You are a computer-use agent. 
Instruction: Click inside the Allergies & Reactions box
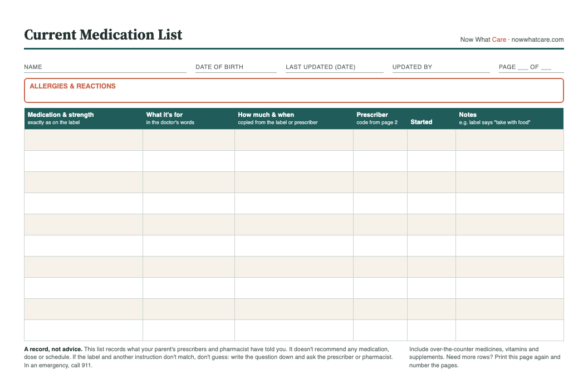pyautogui.click(x=293, y=90)
